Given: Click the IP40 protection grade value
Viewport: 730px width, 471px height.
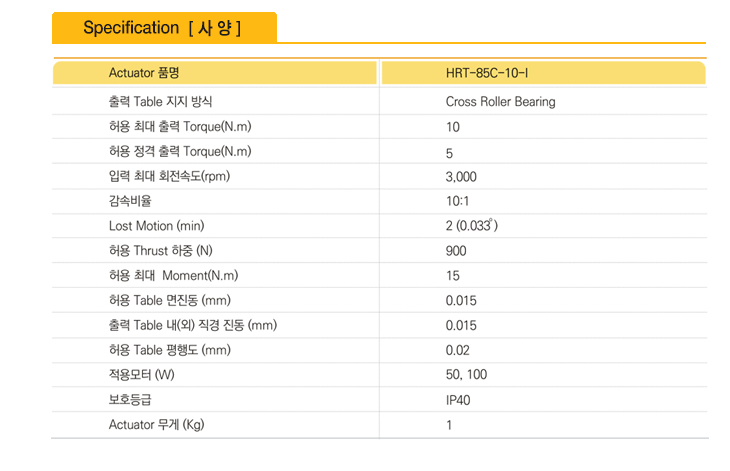Looking at the screenshot, I should [458, 400].
